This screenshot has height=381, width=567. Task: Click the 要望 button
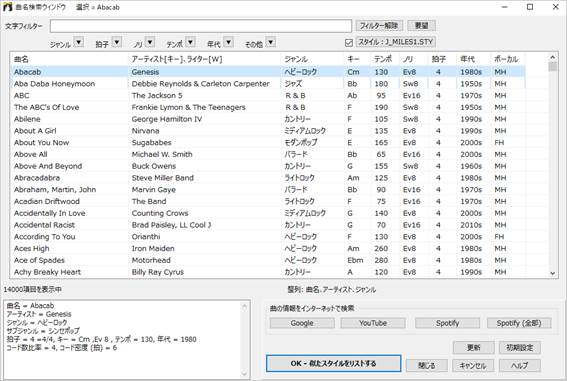421,26
